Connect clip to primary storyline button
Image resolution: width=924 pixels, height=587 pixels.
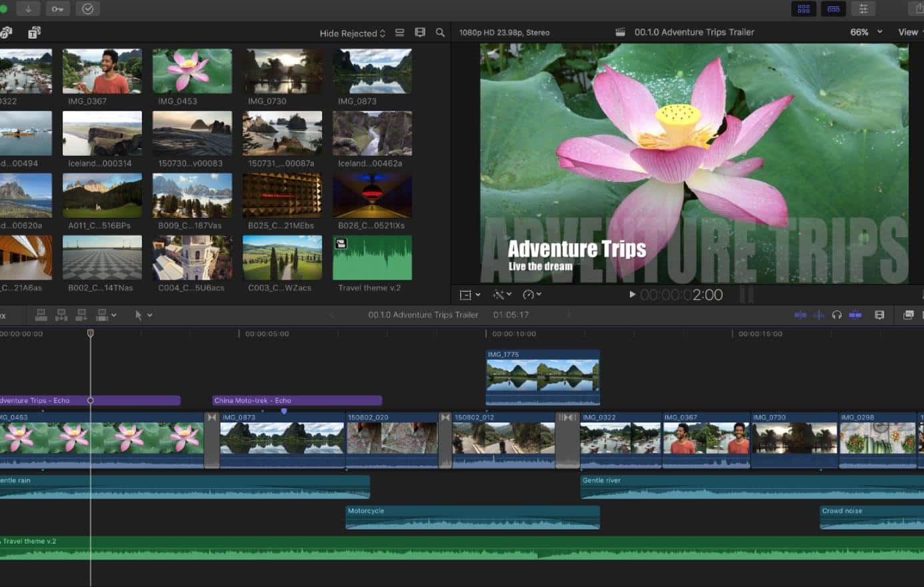point(41,314)
